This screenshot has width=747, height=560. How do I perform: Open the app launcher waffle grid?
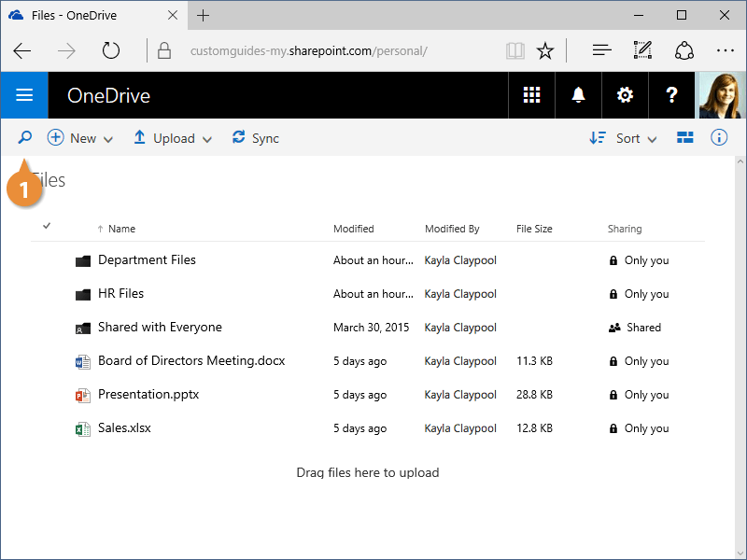[531, 95]
